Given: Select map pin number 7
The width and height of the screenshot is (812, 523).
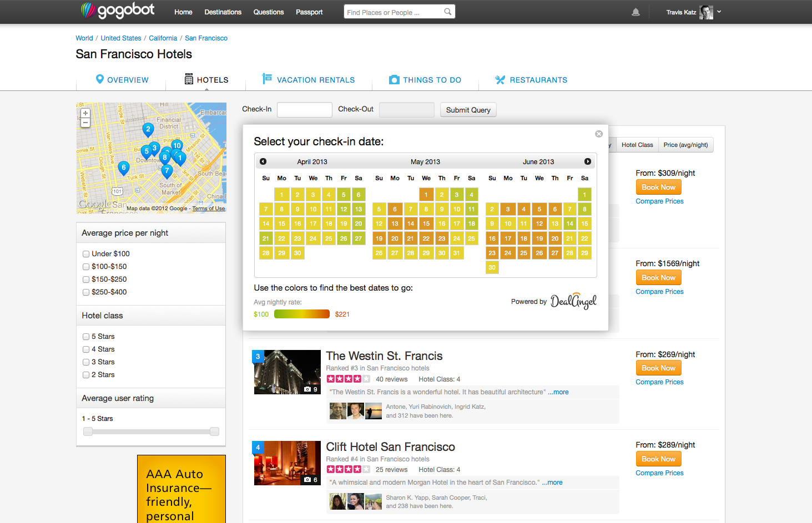Looking at the screenshot, I should pos(167,171).
